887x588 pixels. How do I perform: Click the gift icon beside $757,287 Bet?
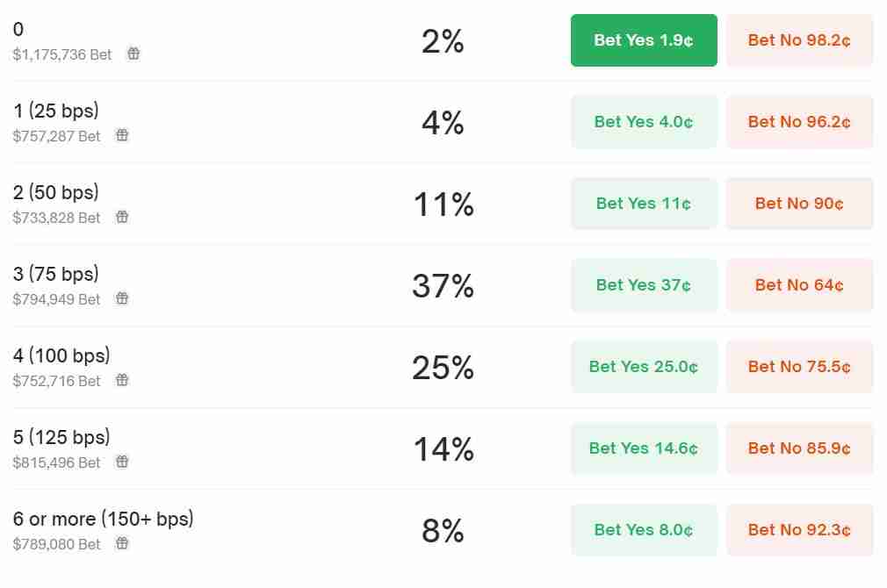click(122, 135)
